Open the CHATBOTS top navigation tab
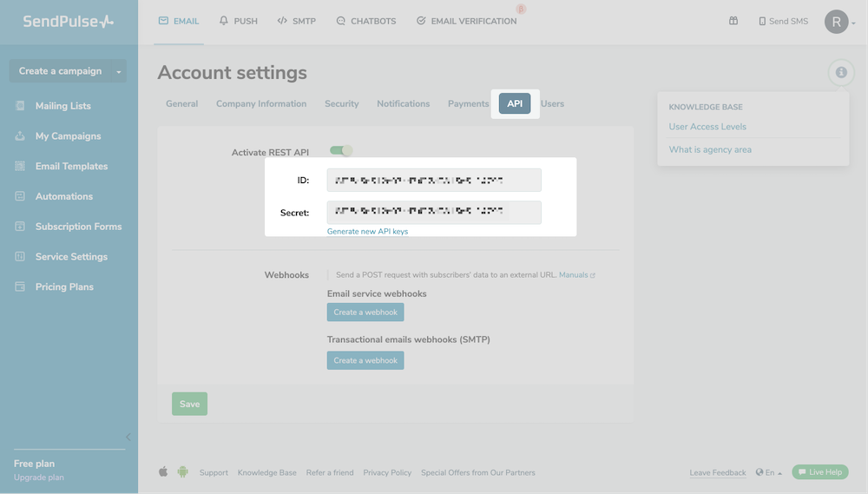 pos(365,21)
